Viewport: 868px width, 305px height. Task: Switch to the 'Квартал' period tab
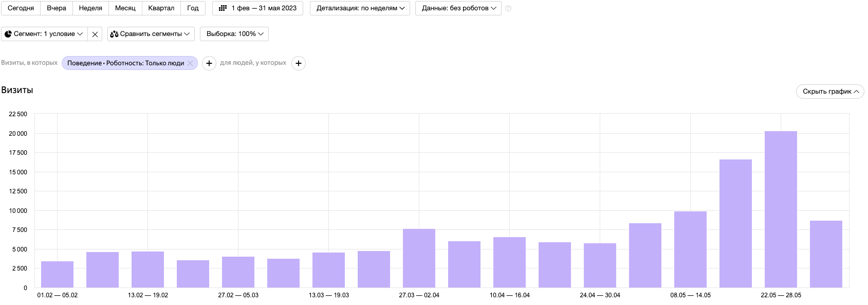click(161, 8)
